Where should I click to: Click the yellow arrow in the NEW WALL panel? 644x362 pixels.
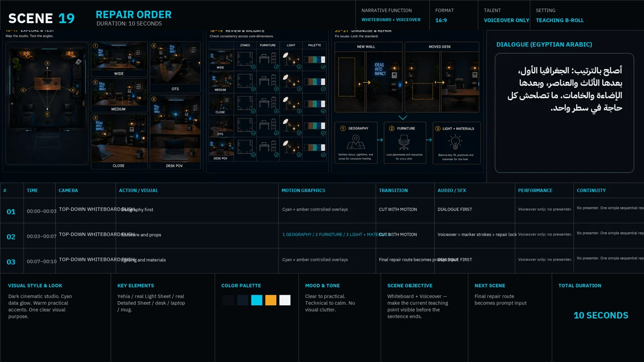point(366,82)
